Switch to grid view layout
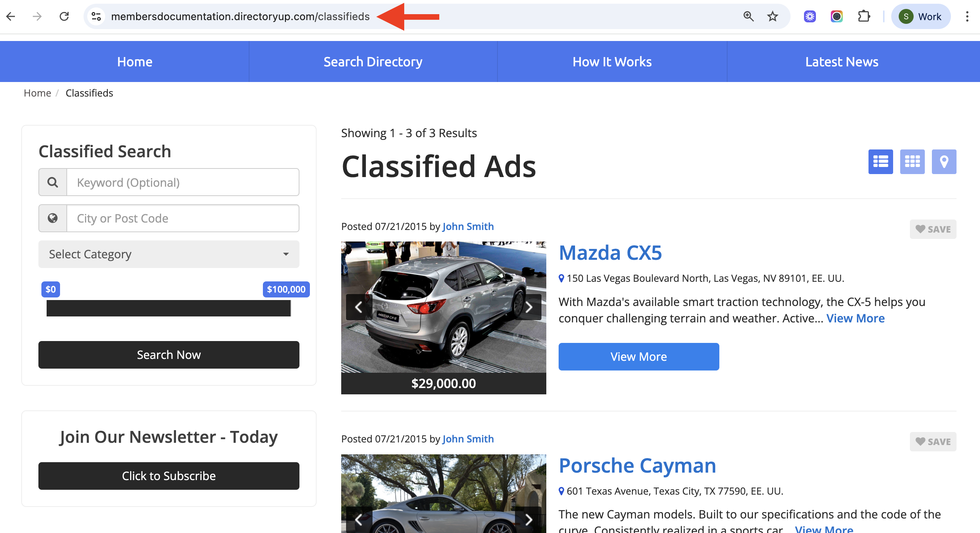Image resolution: width=980 pixels, height=533 pixels. 912,161
